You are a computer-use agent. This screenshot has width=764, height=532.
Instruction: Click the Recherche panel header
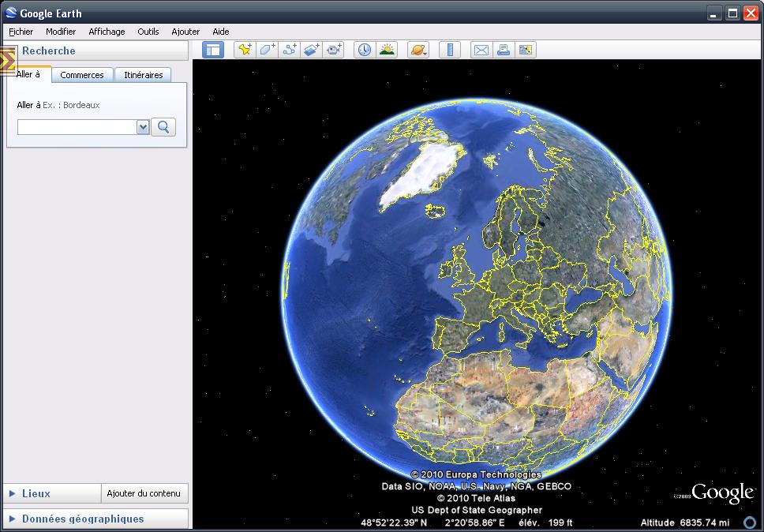pos(95,51)
